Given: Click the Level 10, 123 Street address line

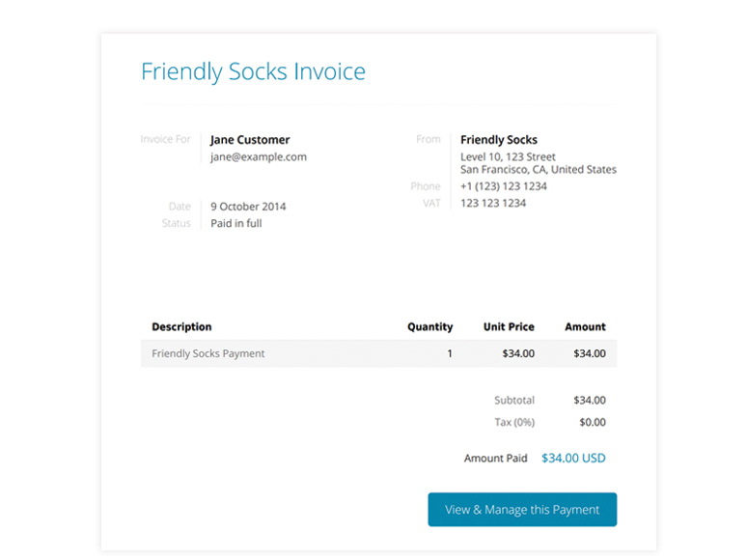Looking at the screenshot, I should (508, 156).
